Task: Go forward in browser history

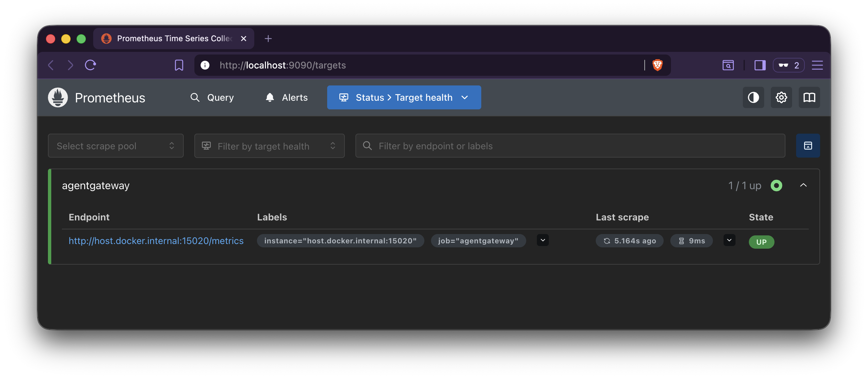Action: pos(70,65)
